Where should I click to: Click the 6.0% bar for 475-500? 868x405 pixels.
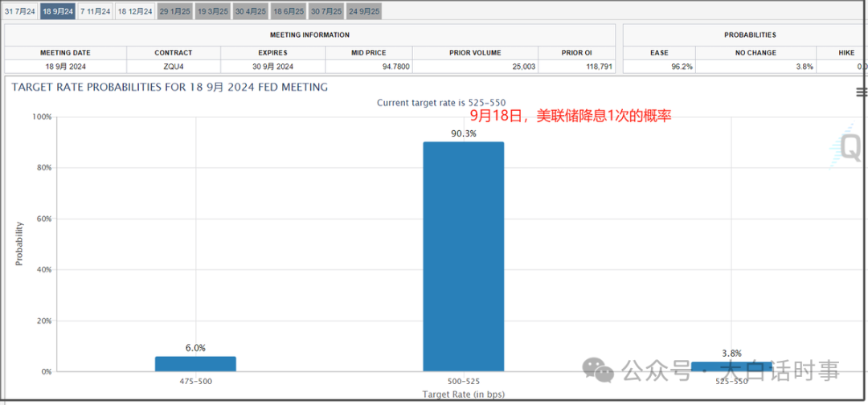(195, 364)
